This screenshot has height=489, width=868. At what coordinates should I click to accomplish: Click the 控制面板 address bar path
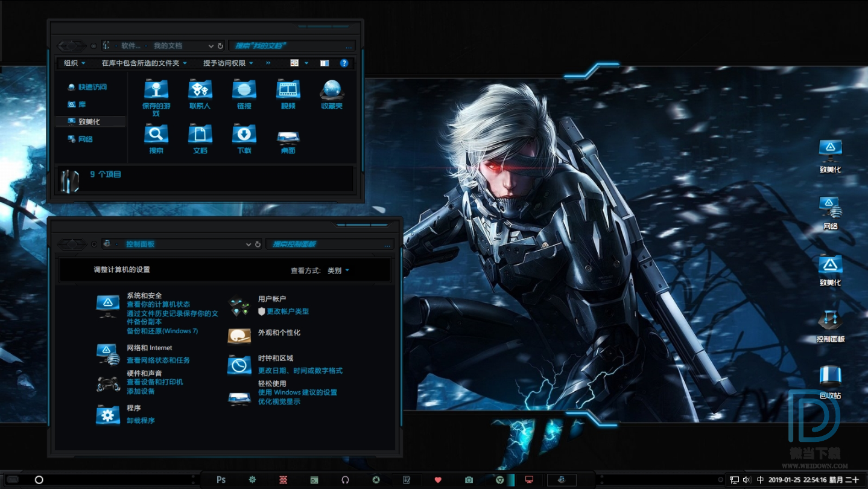click(141, 244)
